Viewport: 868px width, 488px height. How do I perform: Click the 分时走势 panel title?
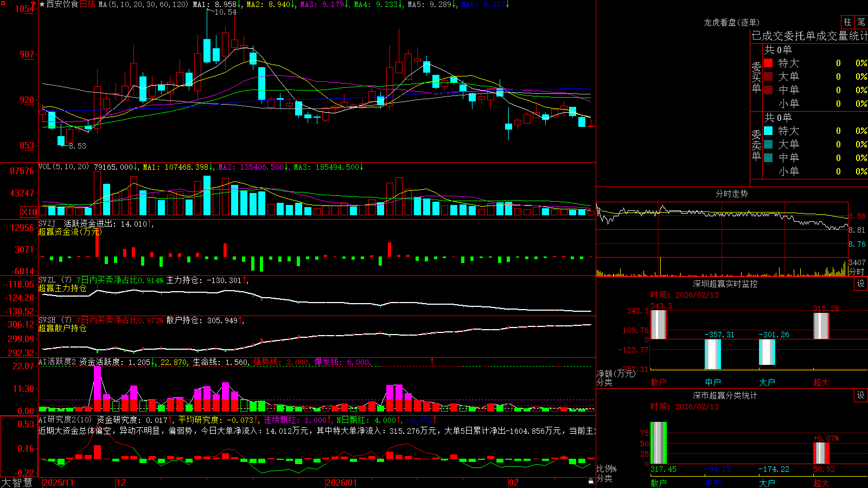pos(731,194)
